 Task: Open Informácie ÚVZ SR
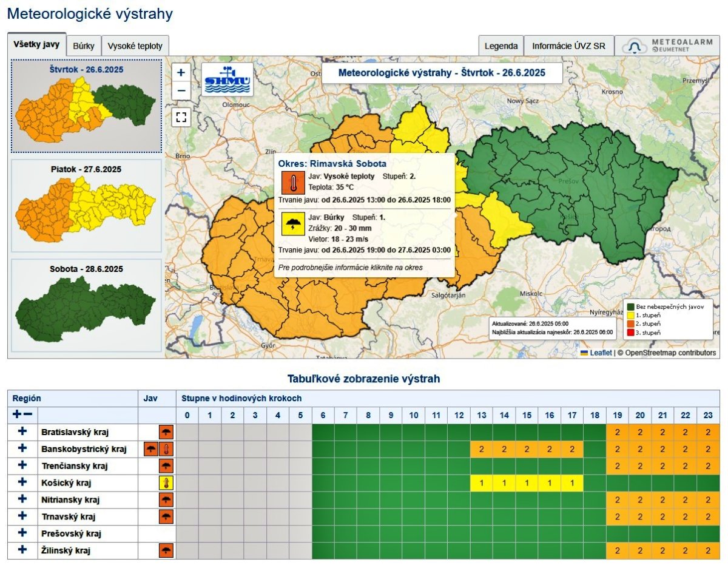(568, 46)
